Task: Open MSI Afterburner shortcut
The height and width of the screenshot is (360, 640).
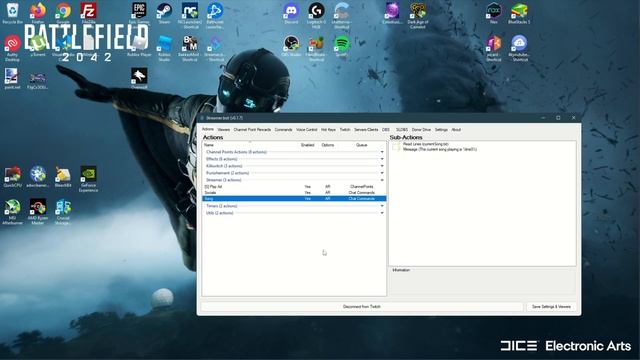Action: (12, 211)
